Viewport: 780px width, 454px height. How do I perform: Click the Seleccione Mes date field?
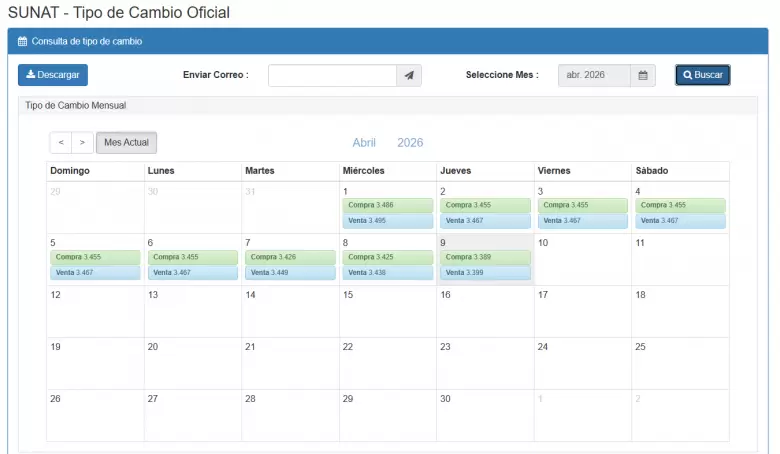click(x=594, y=75)
